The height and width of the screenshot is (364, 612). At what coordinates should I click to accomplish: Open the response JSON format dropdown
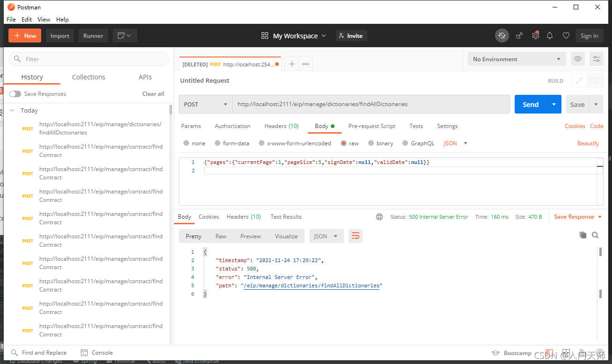point(326,236)
